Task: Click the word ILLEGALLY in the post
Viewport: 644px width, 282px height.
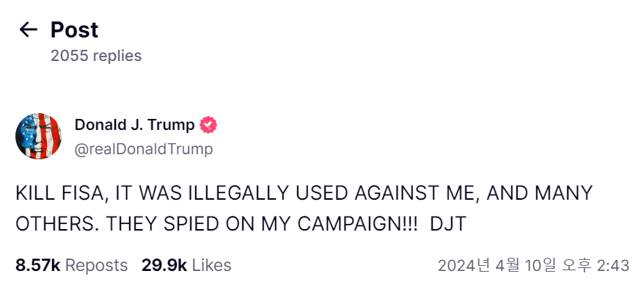Action: 239,194
